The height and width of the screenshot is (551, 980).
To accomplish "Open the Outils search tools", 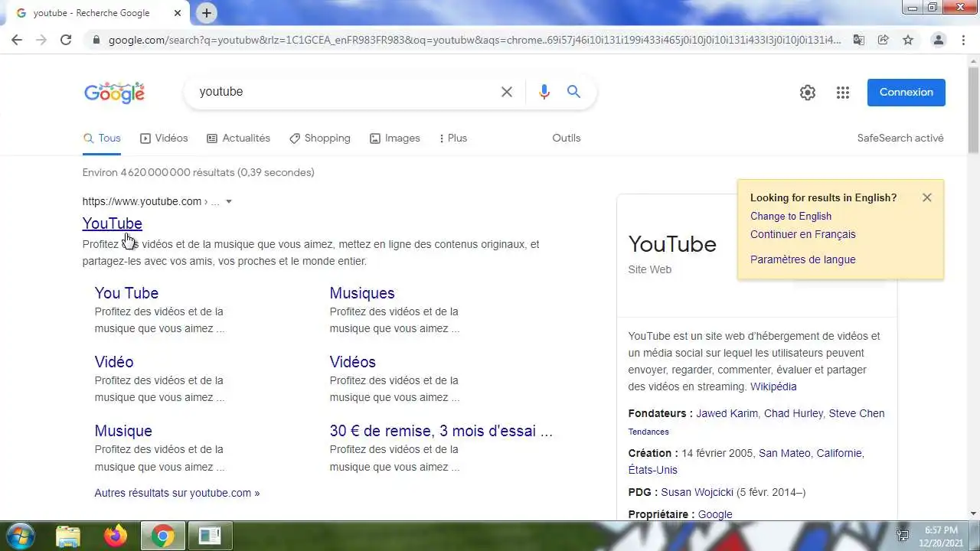I will pos(567,138).
